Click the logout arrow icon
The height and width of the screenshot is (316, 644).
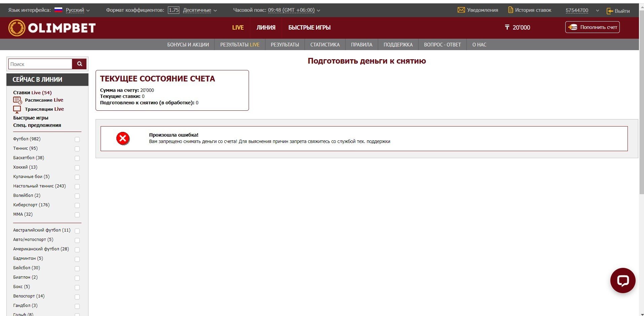[610, 11]
